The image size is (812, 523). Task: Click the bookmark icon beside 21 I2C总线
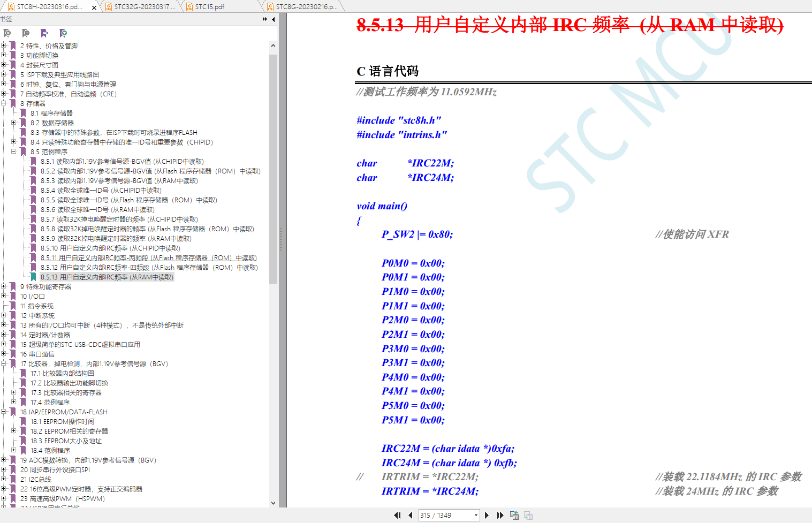(13, 479)
